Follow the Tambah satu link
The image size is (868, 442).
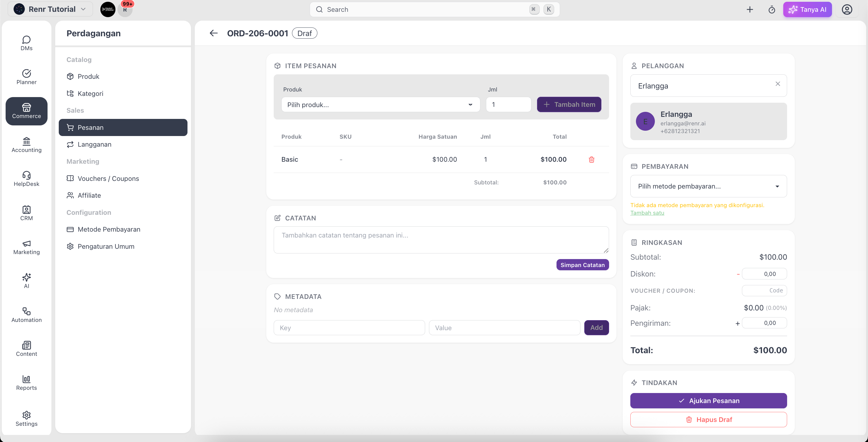pos(647,213)
